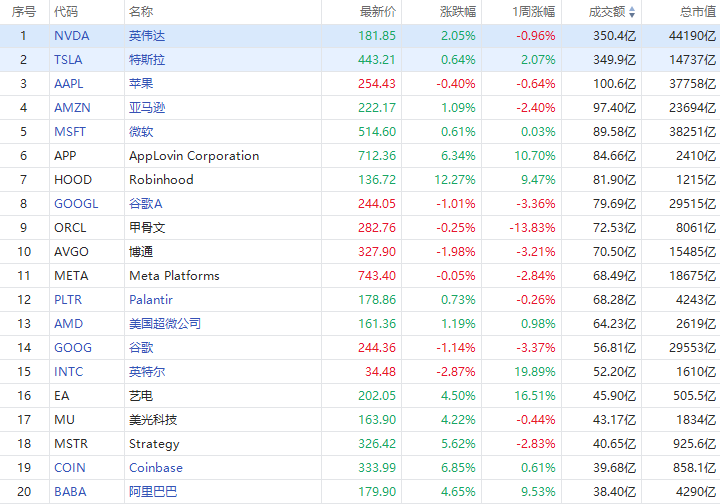Open the 微软 name link
The image size is (720, 504).
point(141,132)
